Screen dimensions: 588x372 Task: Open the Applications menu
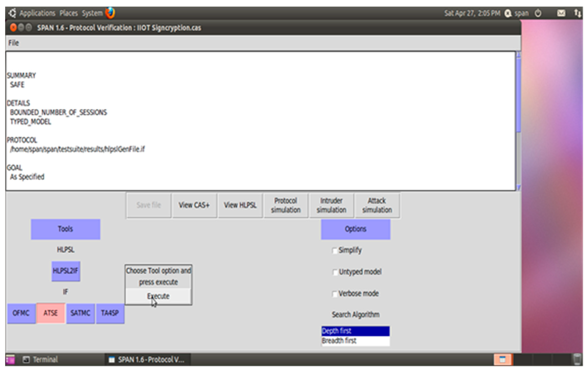click(37, 13)
